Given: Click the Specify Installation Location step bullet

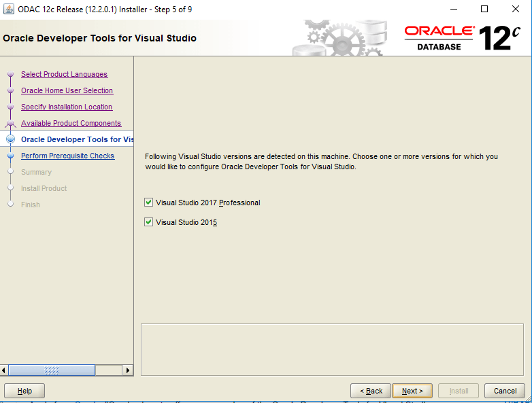Looking at the screenshot, I should click(10, 107).
